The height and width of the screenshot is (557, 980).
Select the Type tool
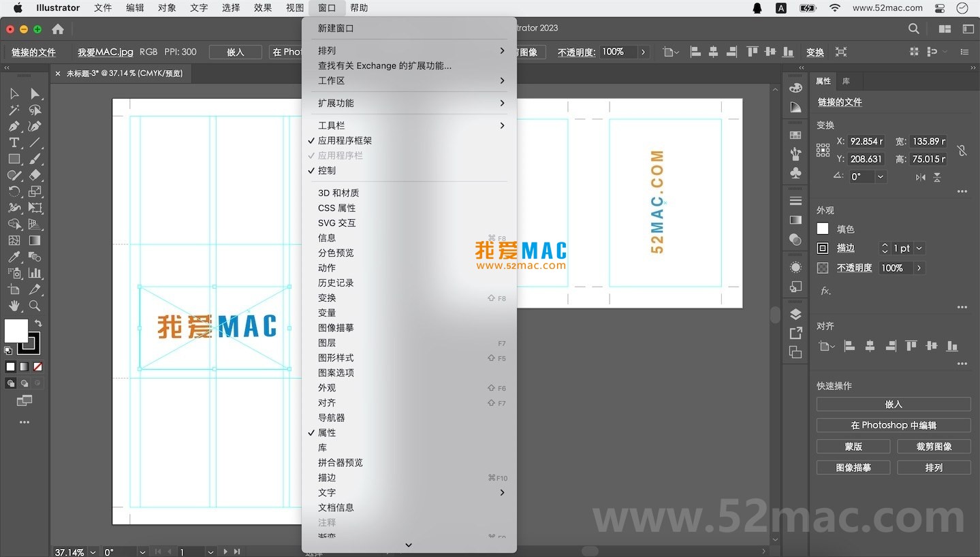click(14, 142)
